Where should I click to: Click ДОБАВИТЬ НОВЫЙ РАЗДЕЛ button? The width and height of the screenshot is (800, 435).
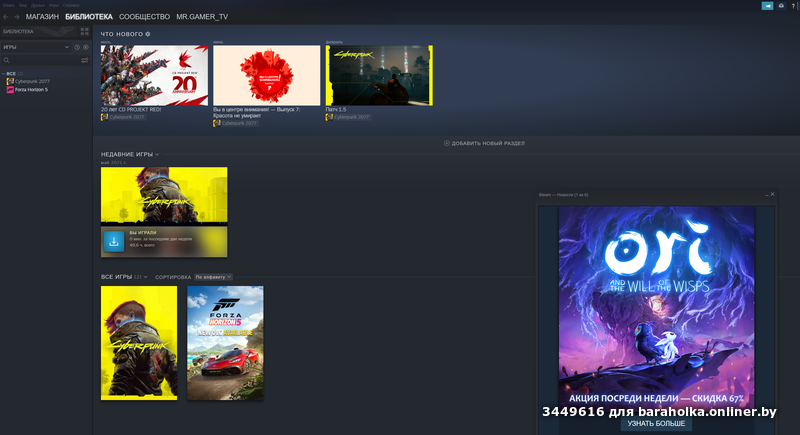484,143
